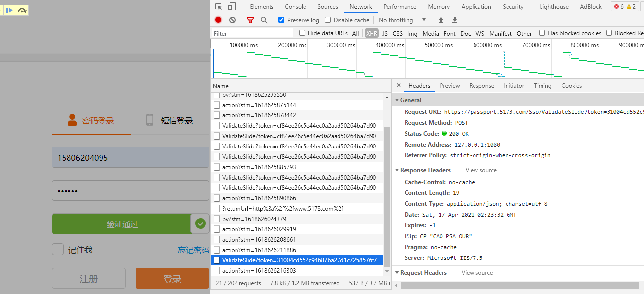Filter requests by Img type
The height and width of the screenshot is (294, 644).
(x=412, y=33)
